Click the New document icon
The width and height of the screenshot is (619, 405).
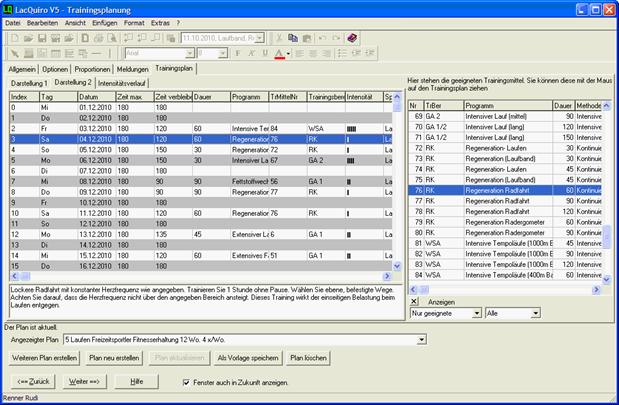tap(16, 37)
